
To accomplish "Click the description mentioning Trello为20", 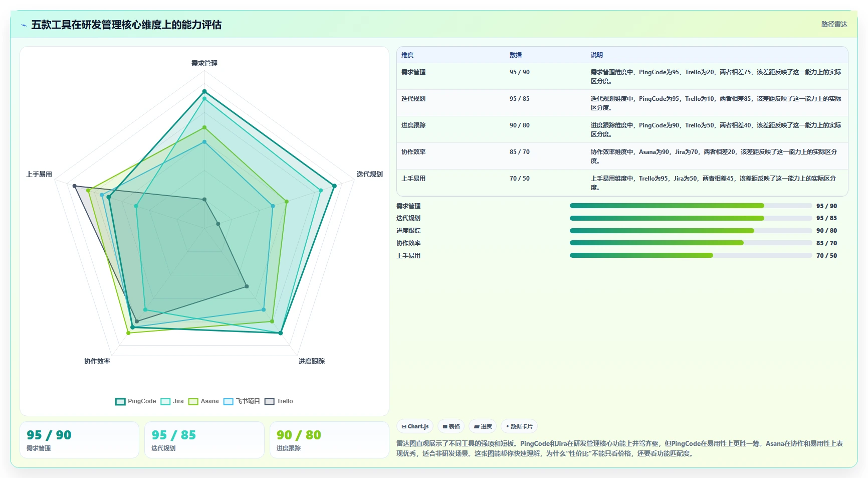I will pyautogui.click(x=716, y=77).
